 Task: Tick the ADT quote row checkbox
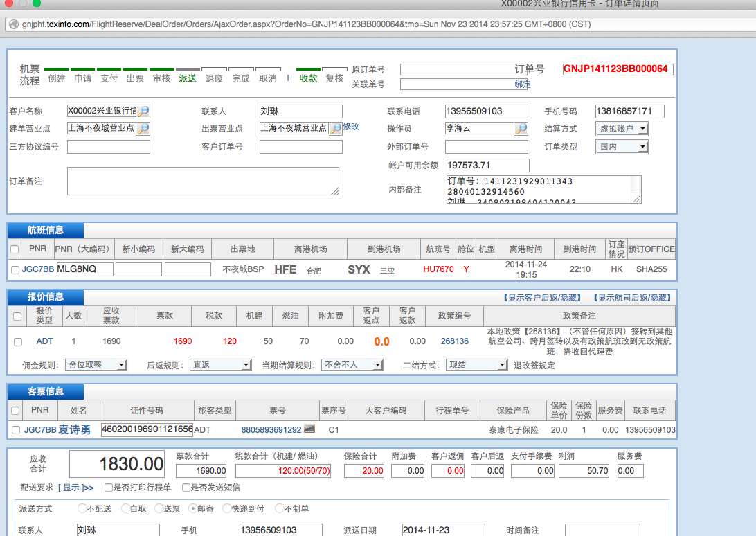tap(18, 342)
